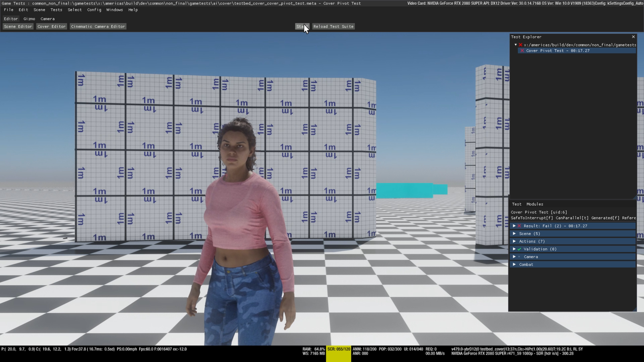Open the Select menu
Viewport: 644px width, 362px height.
point(75,10)
